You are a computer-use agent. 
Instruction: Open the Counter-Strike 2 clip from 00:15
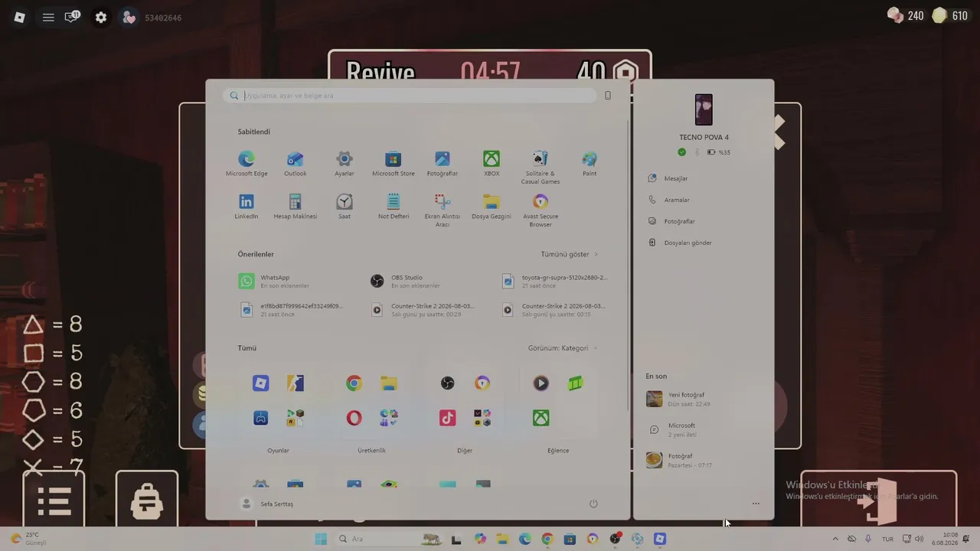coord(553,310)
